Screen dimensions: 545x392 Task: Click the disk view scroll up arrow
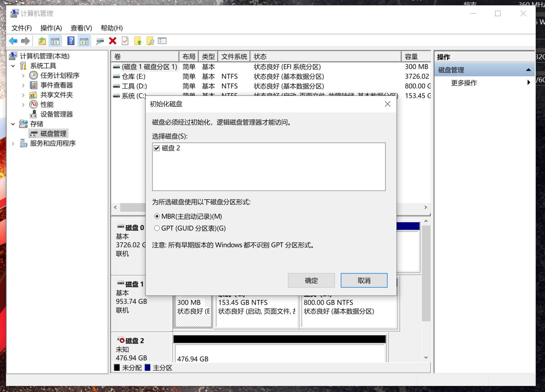click(x=426, y=221)
